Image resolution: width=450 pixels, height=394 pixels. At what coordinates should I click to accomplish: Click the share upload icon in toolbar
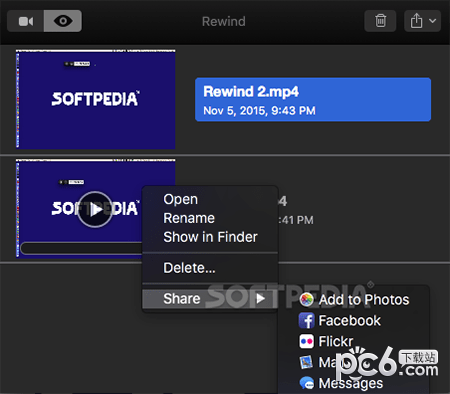(x=416, y=21)
